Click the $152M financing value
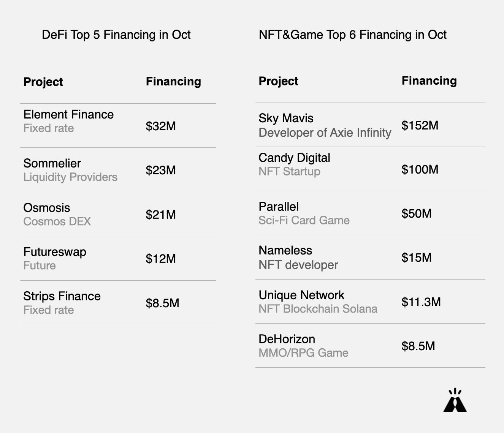Image resolution: width=504 pixels, height=433 pixels. point(420,125)
